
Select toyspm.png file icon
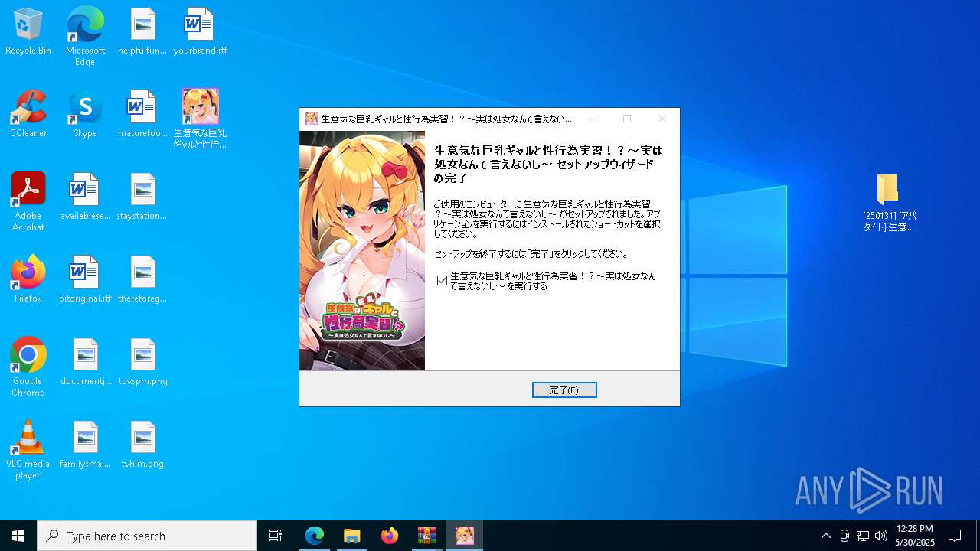click(x=142, y=362)
